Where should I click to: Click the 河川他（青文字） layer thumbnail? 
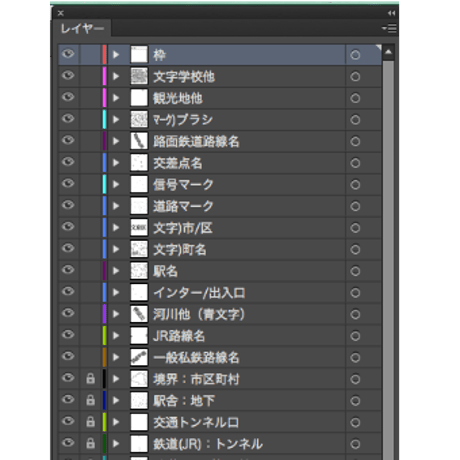click(139, 314)
